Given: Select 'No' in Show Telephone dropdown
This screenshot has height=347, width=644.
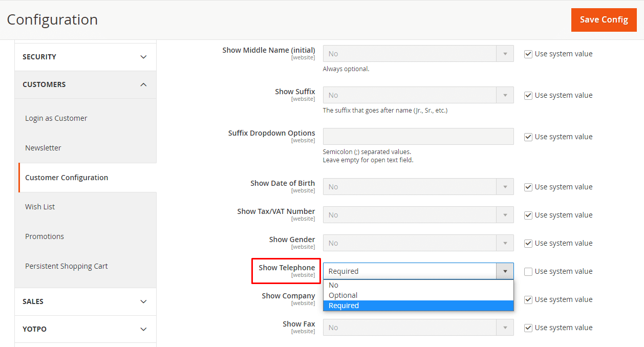Looking at the screenshot, I should pyautogui.click(x=333, y=285).
